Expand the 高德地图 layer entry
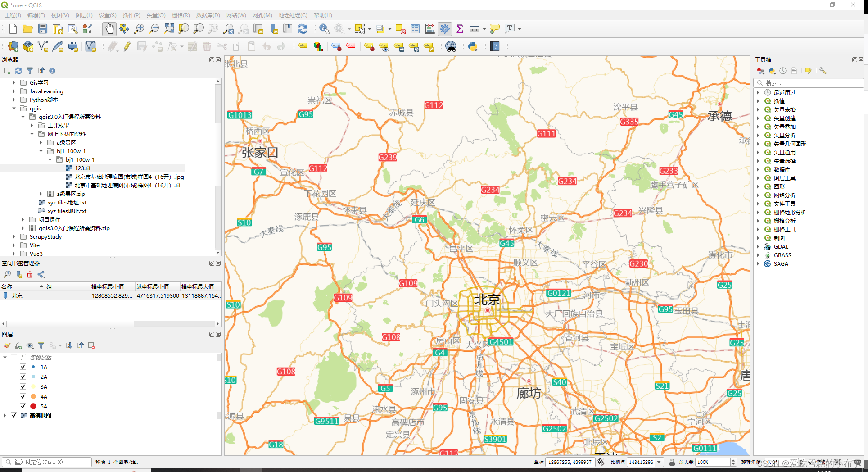Image resolution: width=868 pixels, height=472 pixels. [x=5, y=415]
